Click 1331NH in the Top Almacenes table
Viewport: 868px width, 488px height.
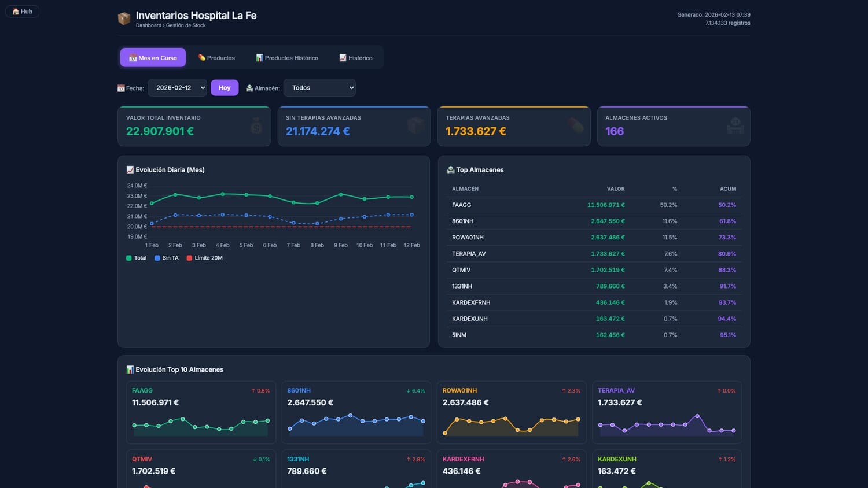pyautogui.click(x=462, y=286)
